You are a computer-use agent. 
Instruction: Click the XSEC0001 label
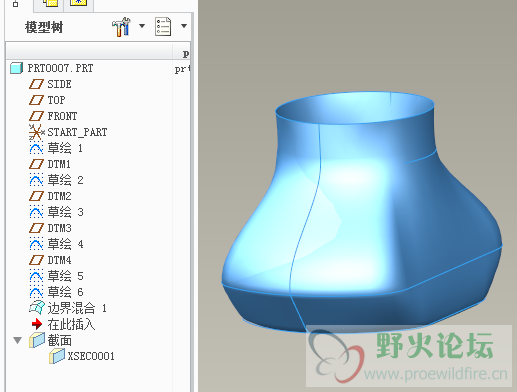pos(91,356)
